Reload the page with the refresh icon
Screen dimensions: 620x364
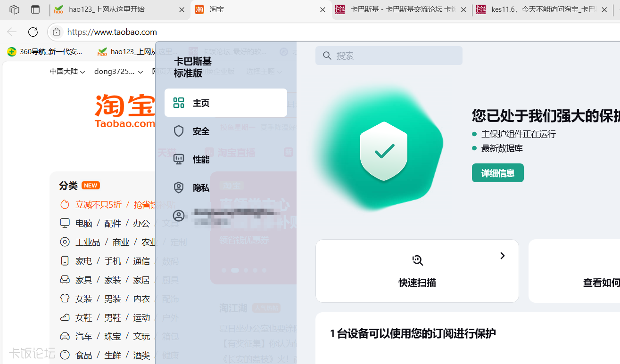click(33, 32)
